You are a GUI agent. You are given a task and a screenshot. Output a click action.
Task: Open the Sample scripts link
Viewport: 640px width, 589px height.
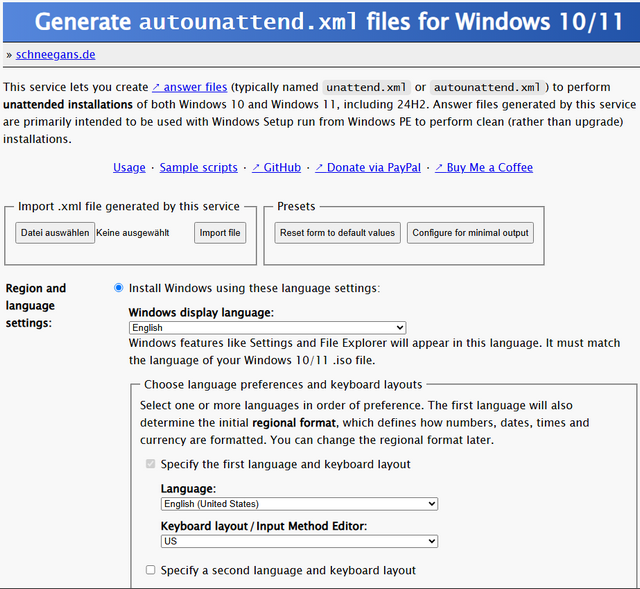[198, 168]
